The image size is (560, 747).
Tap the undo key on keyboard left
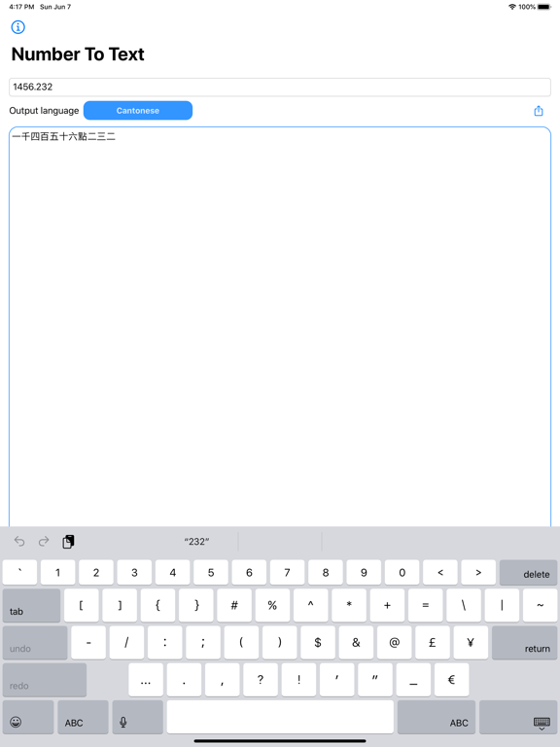tap(35, 643)
